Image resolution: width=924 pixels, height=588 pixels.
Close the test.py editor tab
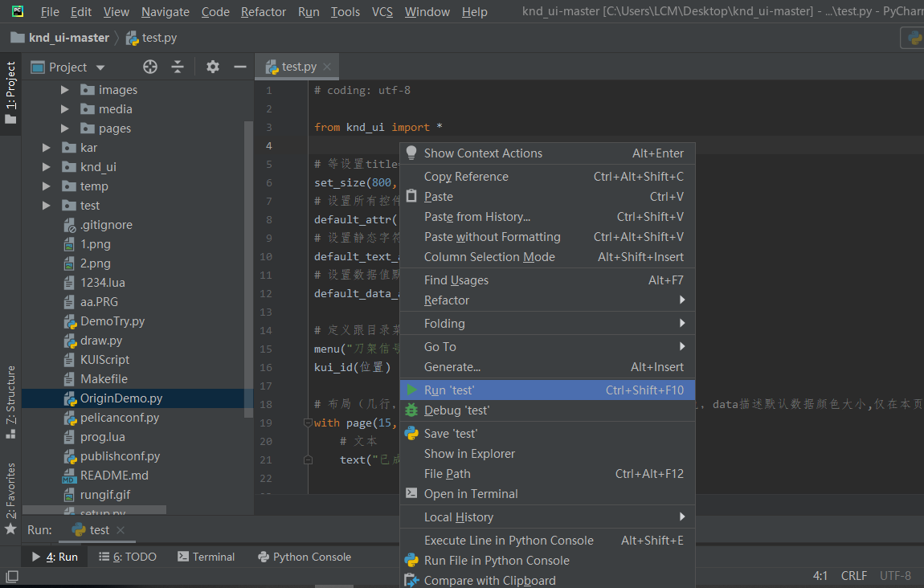pos(326,67)
